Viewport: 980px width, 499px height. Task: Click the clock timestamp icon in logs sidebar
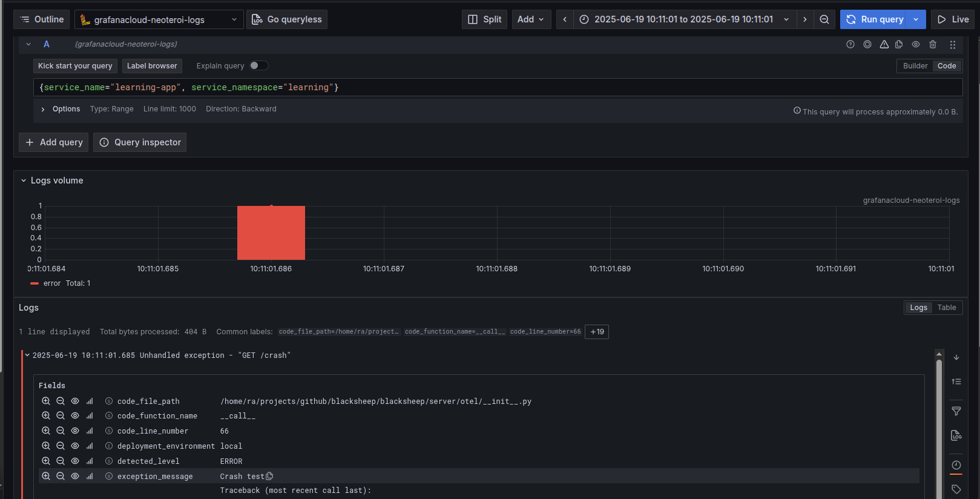point(956,465)
